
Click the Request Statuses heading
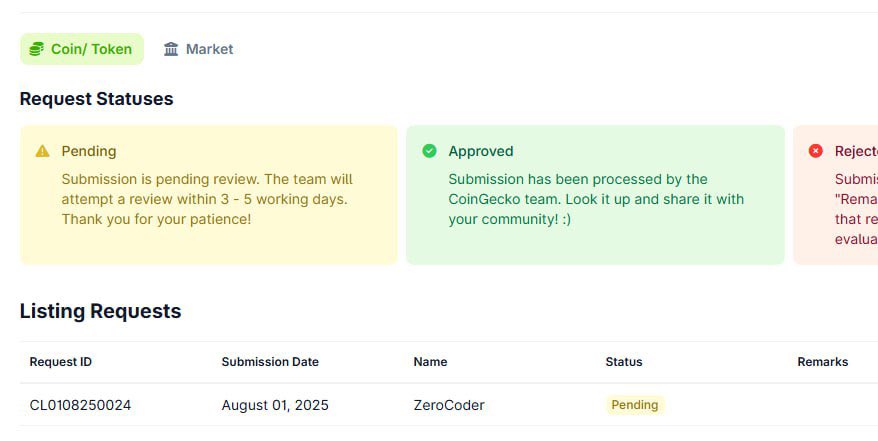pyautogui.click(x=96, y=99)
